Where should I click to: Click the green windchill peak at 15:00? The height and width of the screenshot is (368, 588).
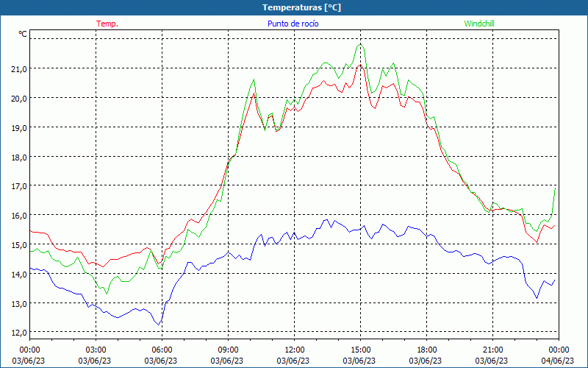[360, 44]
